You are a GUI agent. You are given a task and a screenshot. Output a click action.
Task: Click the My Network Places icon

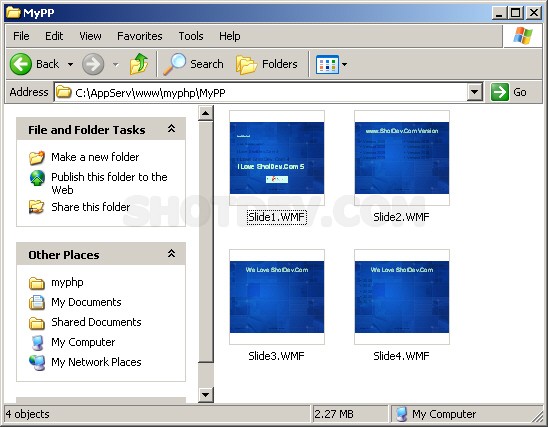(x=37, y=363)
